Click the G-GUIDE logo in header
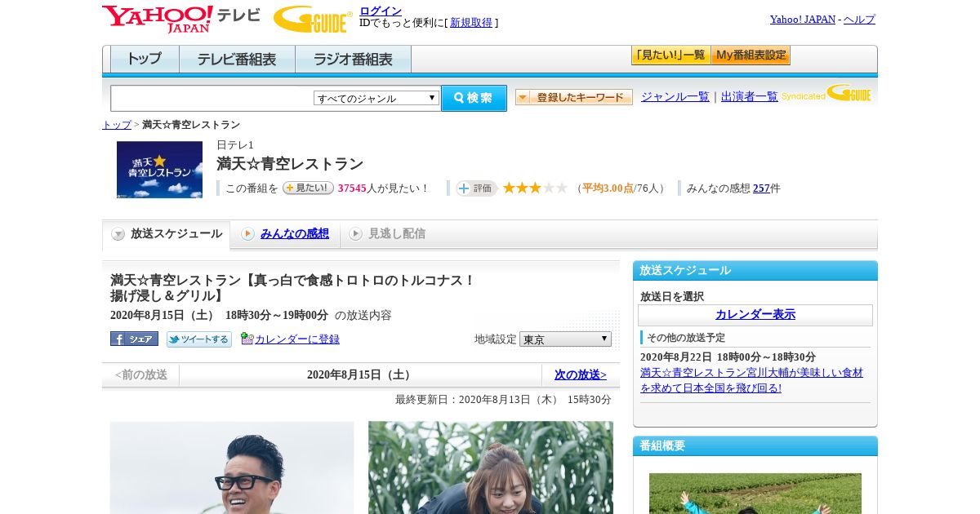This screenshot has height=514, width=980. 313,19
